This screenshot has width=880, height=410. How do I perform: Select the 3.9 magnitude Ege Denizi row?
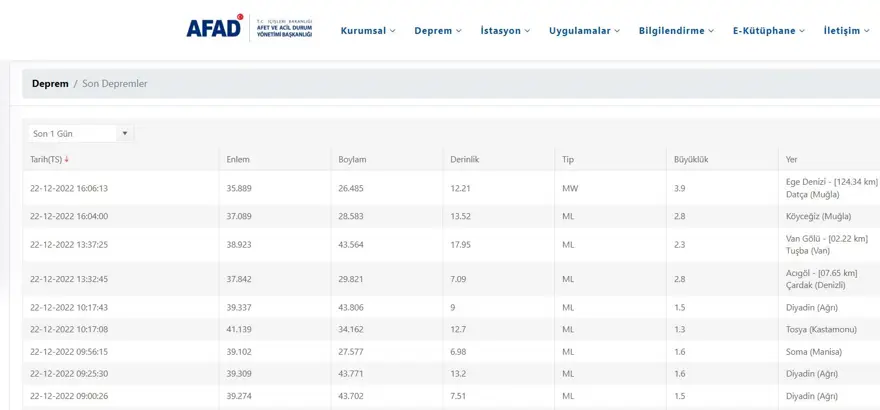pyautogui.click(x=450, y=188)
